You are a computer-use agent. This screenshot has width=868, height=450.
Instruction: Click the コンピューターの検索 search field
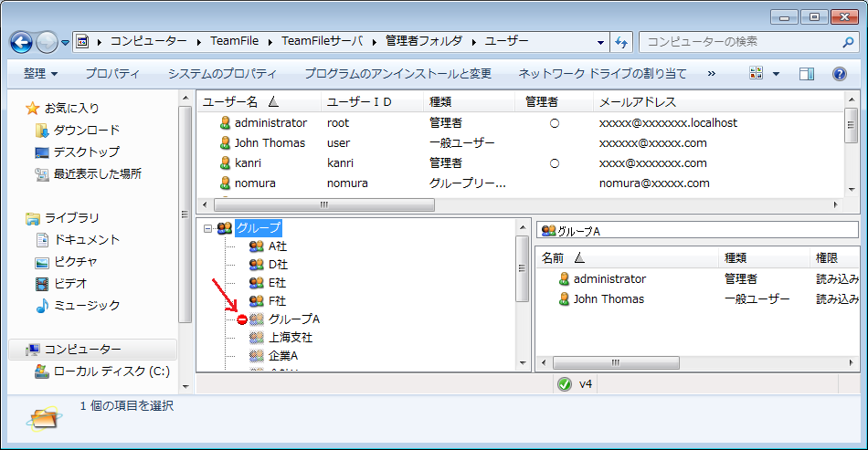tap(740, 42)
